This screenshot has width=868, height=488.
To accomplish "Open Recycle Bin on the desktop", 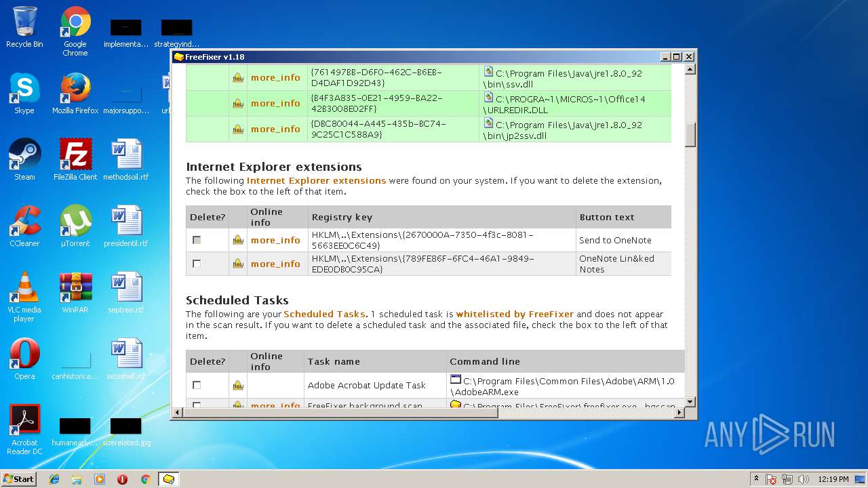I will [24, 27].
